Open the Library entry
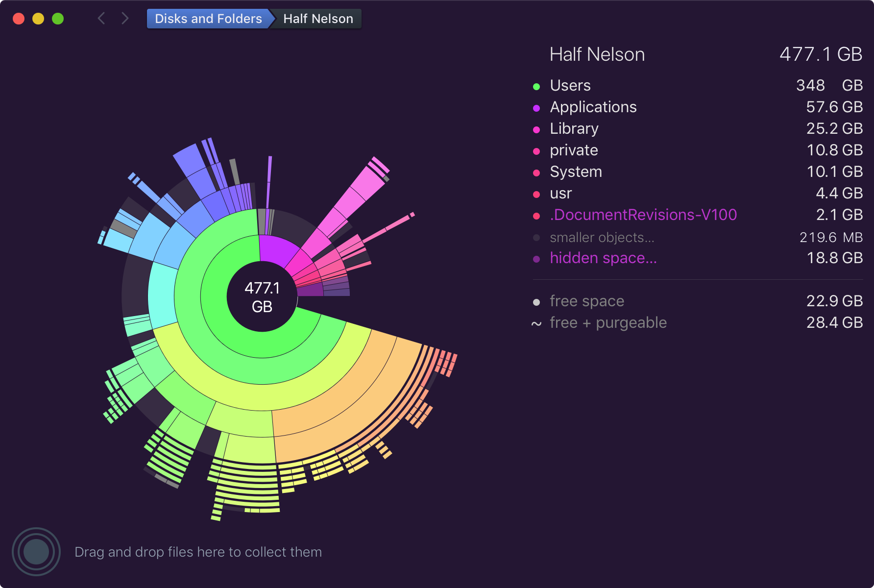The height and width of the screenshot is (588, 874). pos(574,129)
